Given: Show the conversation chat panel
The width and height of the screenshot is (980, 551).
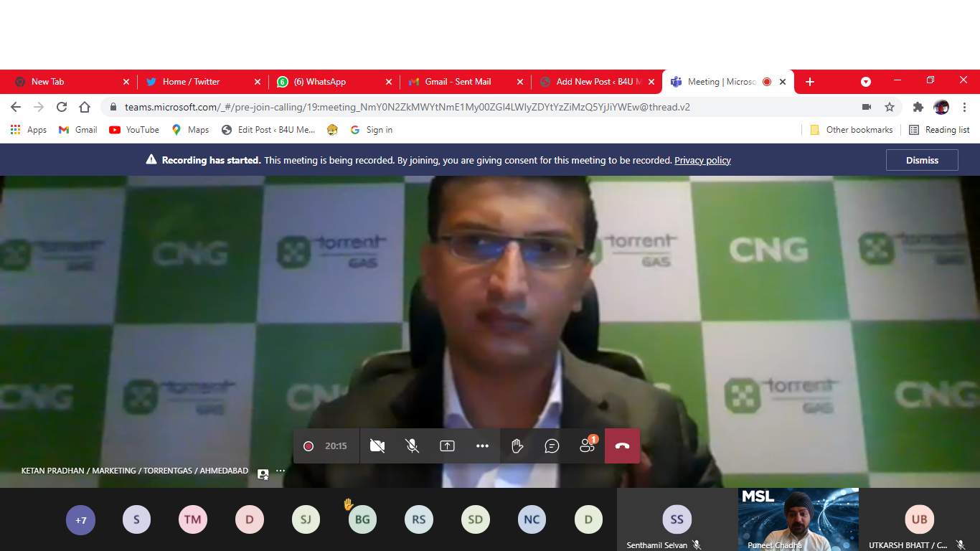Looking at the screenshot, I should [552, 446].
